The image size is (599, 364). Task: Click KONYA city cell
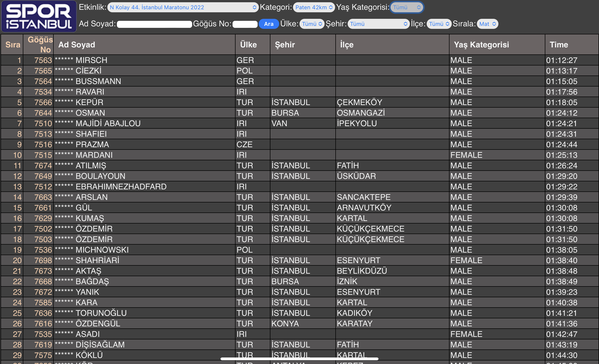point(303,324)
